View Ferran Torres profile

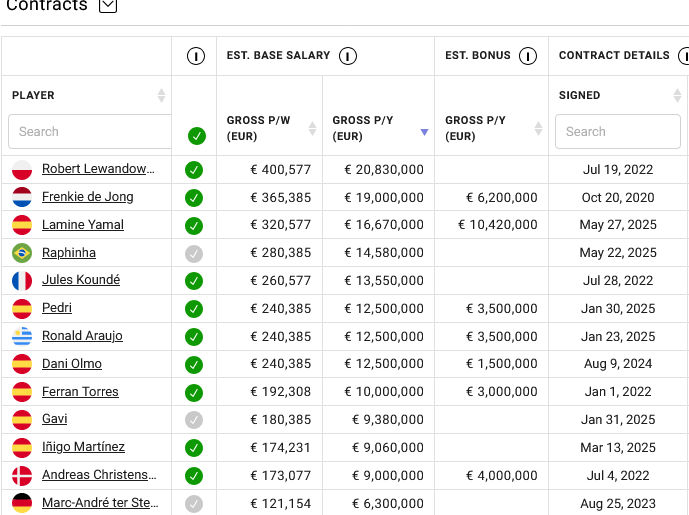click(80, 392)
